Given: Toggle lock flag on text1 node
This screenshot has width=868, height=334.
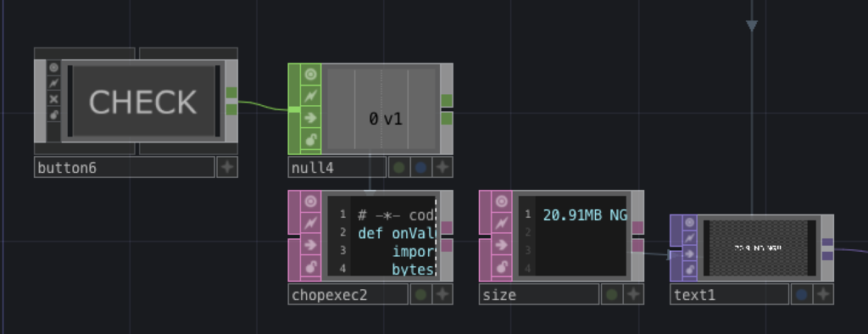Looking at the screenshot, I should click(x=690, y=270).
